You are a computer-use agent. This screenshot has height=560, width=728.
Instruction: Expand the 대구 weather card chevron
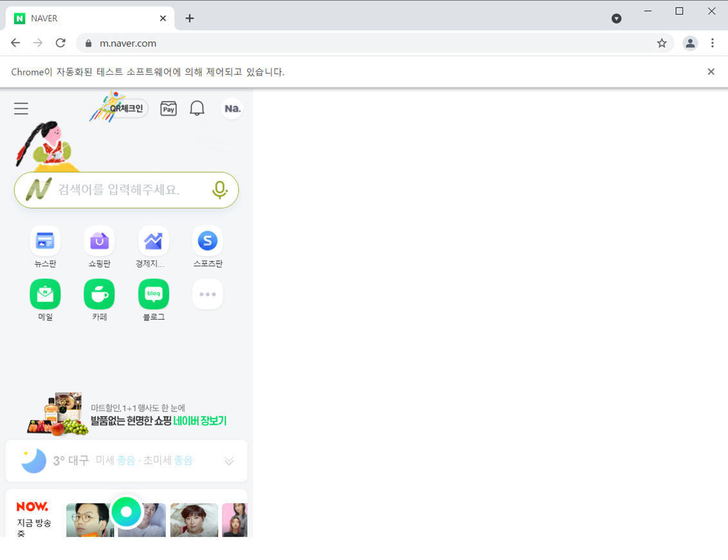click(x=229, y=461)
